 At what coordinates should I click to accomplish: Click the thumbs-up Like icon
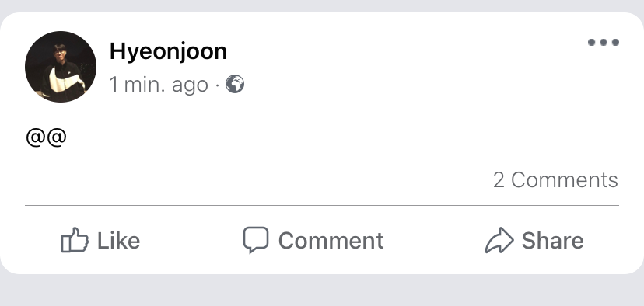point(75,239)
